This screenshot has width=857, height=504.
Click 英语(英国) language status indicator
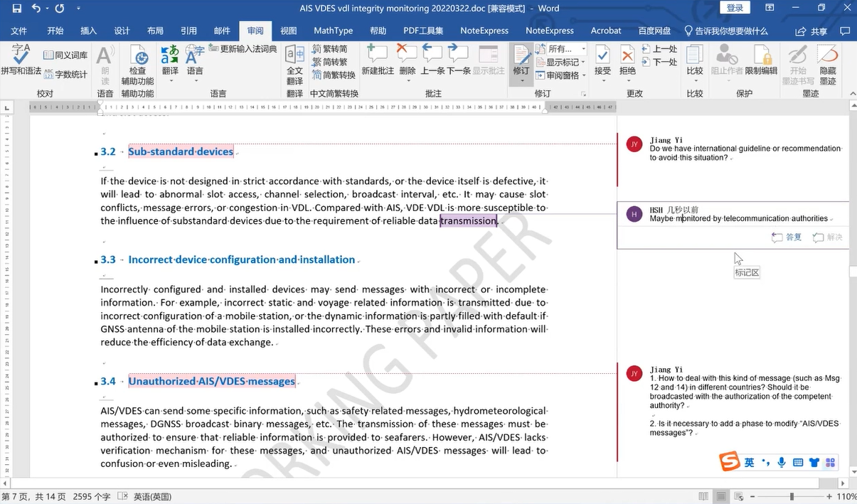click(x=153, y=496)
